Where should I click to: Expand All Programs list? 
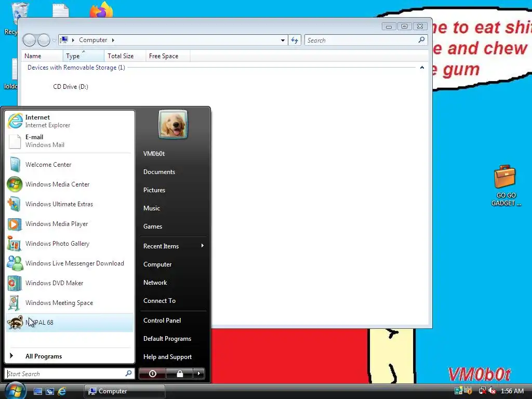click(70, 356)
